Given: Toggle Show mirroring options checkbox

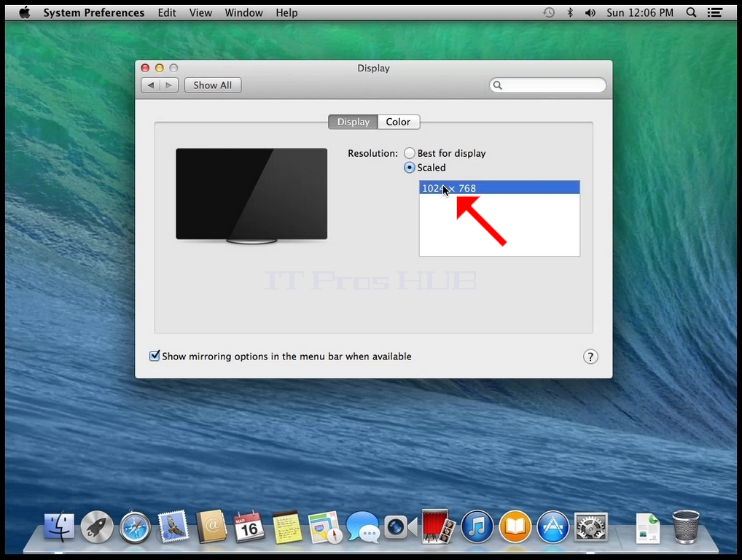Looking at the screenshot, I should [155, 356].
